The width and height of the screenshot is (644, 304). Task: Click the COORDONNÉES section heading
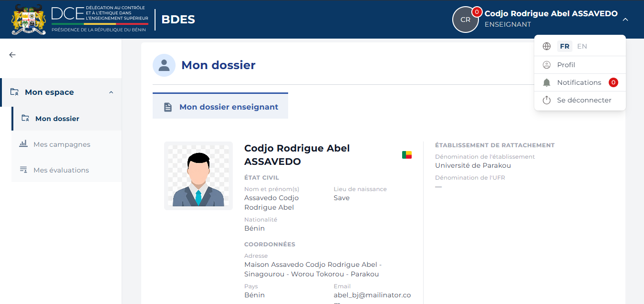click(x=270, y=244)
